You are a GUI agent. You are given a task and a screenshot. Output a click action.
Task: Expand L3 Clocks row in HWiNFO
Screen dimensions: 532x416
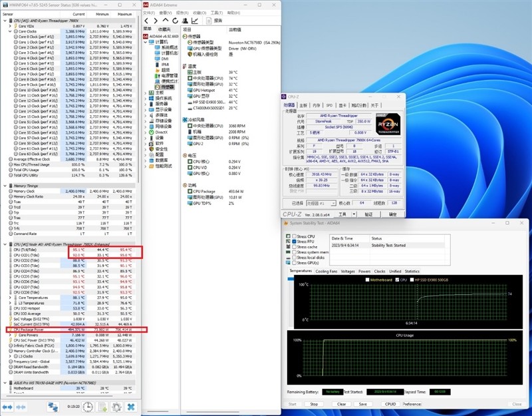click(10, 356)
